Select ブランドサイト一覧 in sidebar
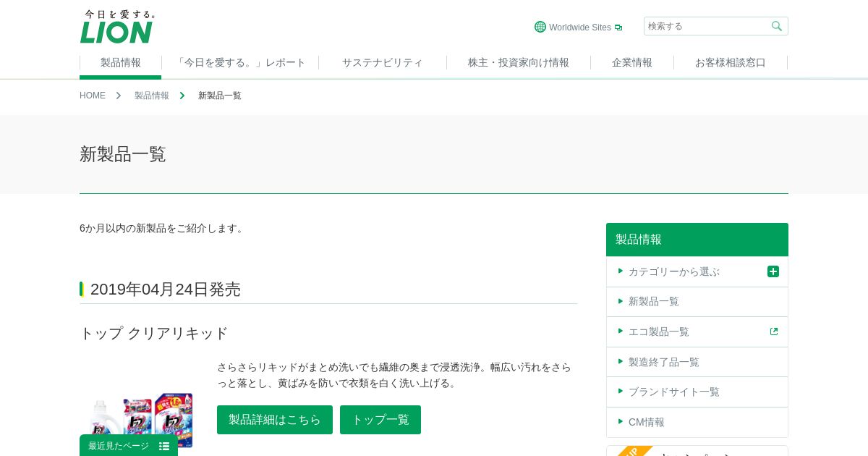 click(697, 392)
